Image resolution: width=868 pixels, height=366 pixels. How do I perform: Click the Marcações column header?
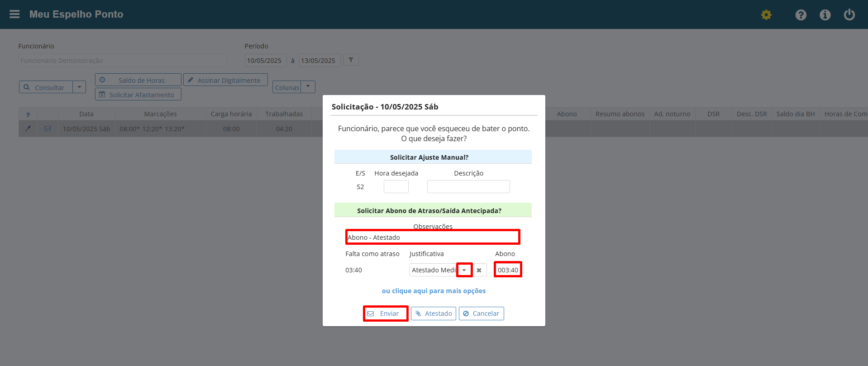click(160, 114)
